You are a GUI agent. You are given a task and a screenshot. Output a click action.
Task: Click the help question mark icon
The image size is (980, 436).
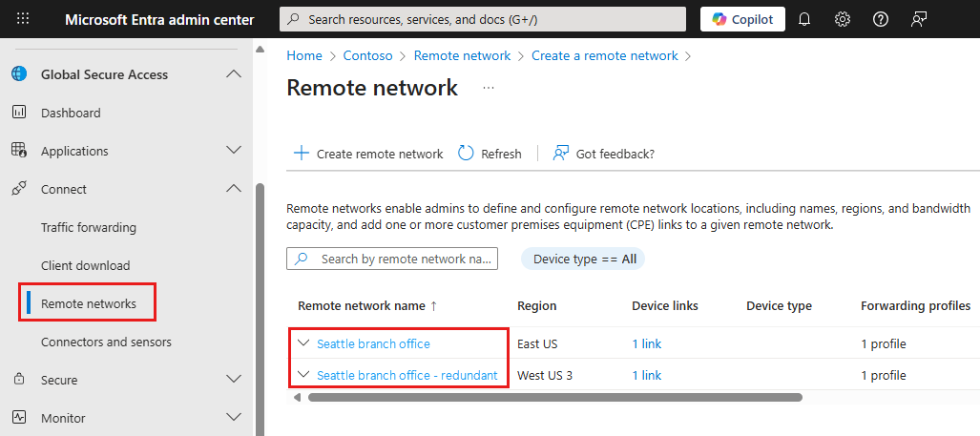tap(881, 19)
